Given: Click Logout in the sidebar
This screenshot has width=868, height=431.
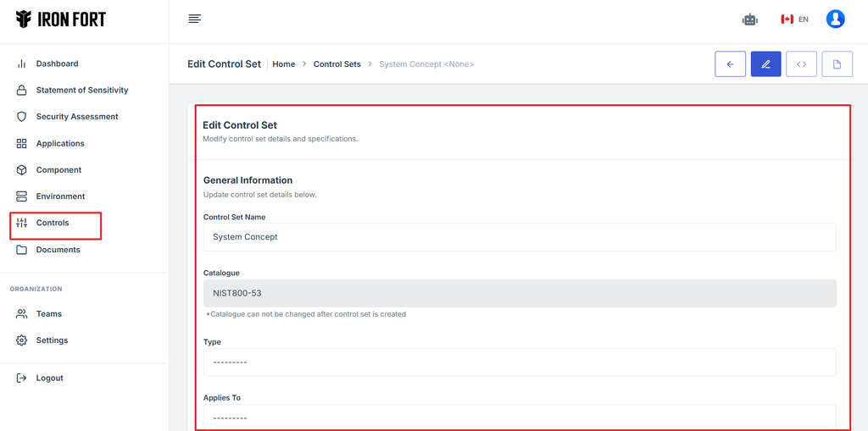Looking at the screenshot, I should click(49, 378).
